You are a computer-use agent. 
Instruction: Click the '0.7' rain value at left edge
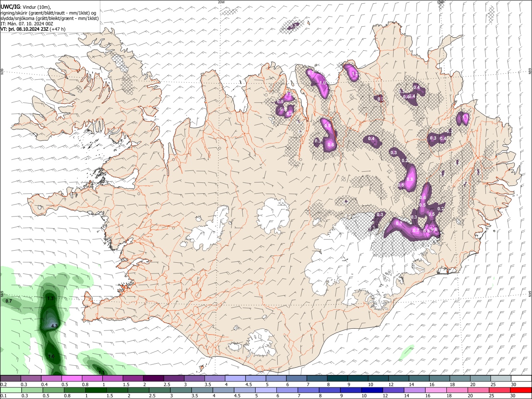[x=9, y=300]
